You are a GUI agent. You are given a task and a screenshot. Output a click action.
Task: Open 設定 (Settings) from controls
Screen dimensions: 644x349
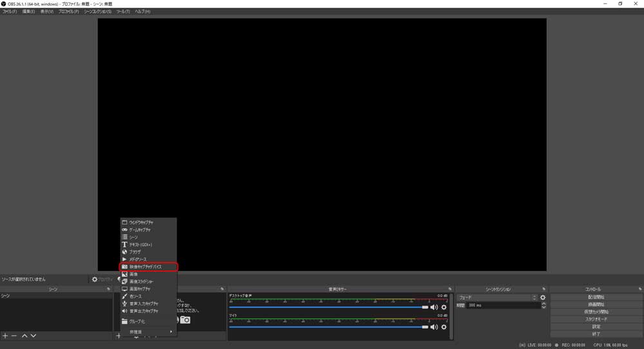click(x=596, y=326)
